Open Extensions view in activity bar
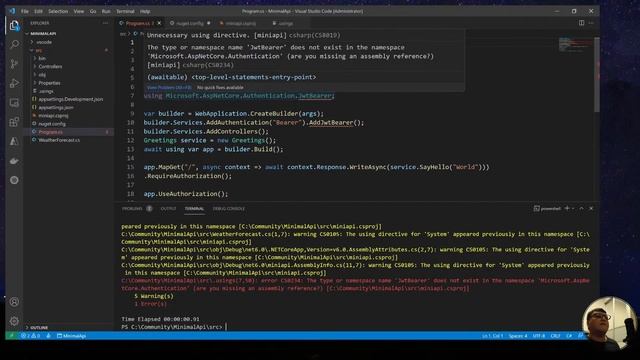 (14, 122)
